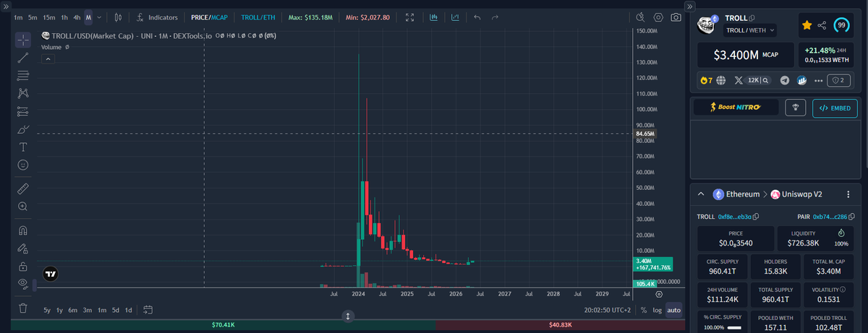868x333 pixels.
Task: Click the EMBED button
Action: (835, 108)
